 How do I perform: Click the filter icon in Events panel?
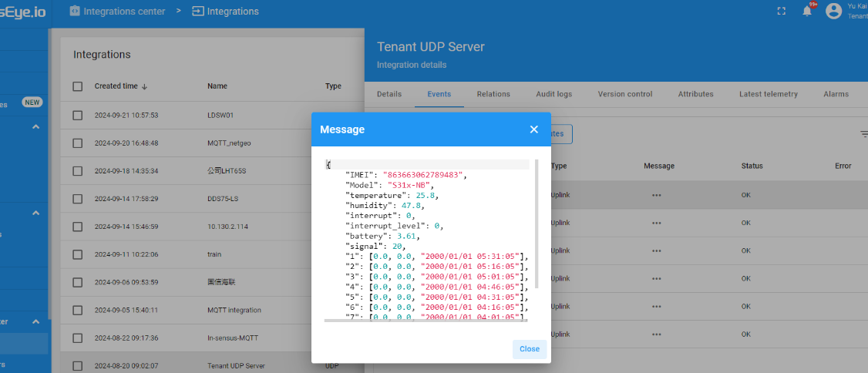(x=863, y=133)
